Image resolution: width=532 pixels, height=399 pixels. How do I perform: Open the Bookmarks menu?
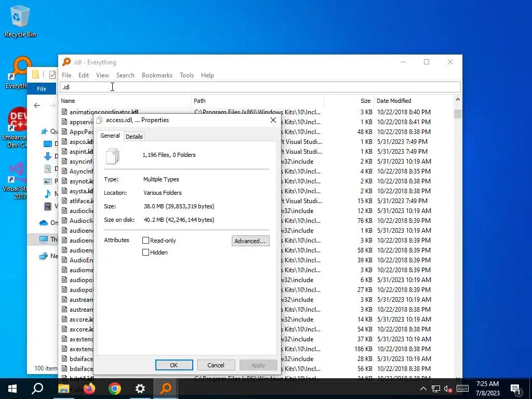157,75
